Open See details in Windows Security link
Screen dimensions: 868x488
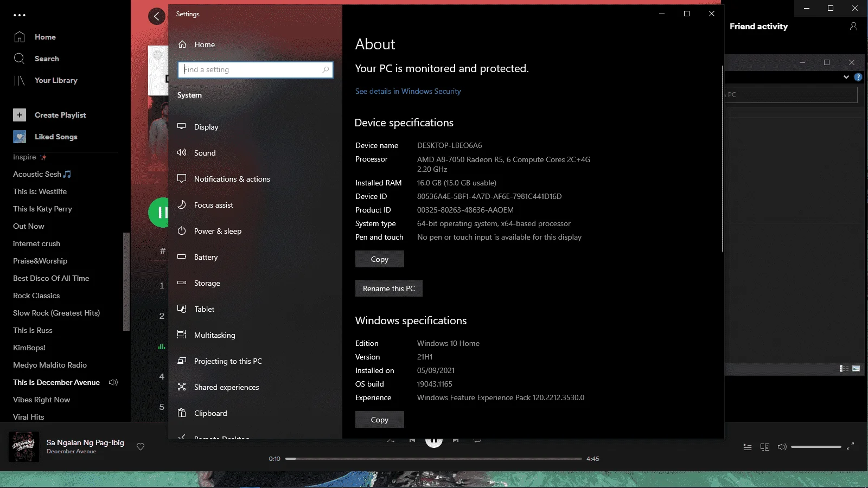pos(408,91)
